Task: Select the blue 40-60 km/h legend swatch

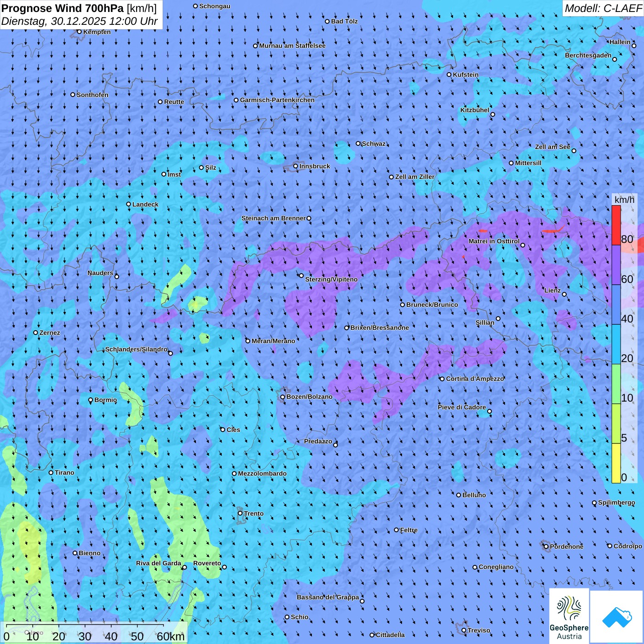Action: pyautogui.click(x=616, y=305)
